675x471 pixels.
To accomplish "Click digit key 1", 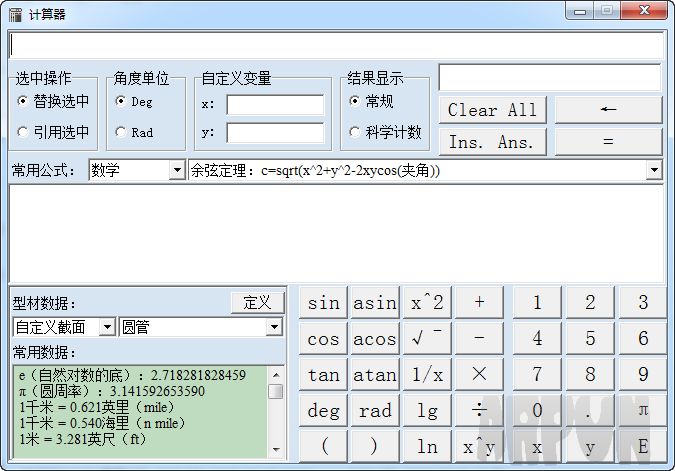I will [537, 302].
